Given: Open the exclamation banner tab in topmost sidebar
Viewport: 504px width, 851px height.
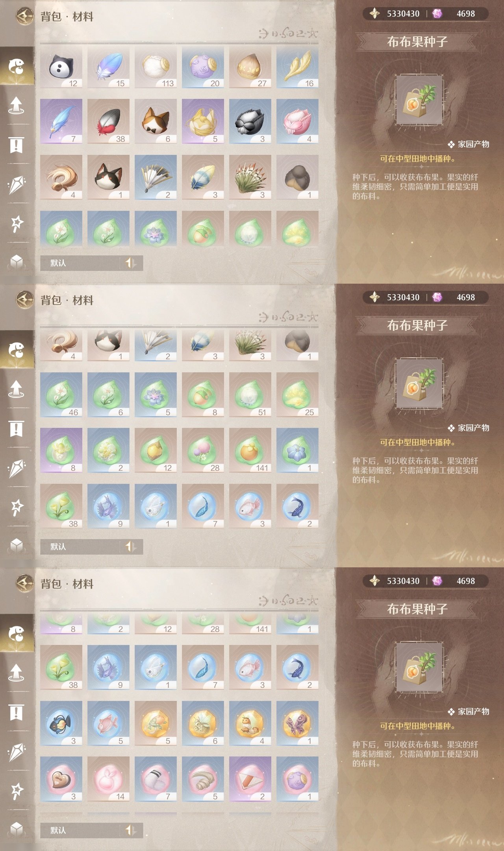Looking at the screenshot, I should tap(16, 145).
